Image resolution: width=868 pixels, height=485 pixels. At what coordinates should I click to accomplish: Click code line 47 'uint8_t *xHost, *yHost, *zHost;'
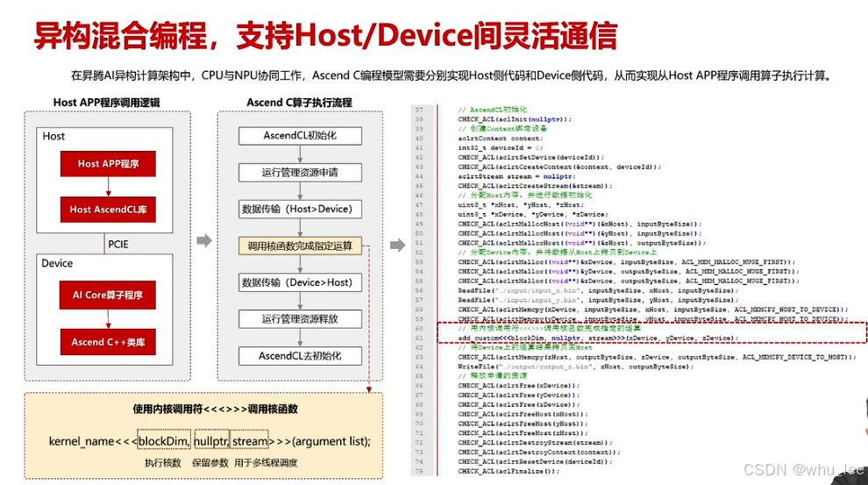519,205
